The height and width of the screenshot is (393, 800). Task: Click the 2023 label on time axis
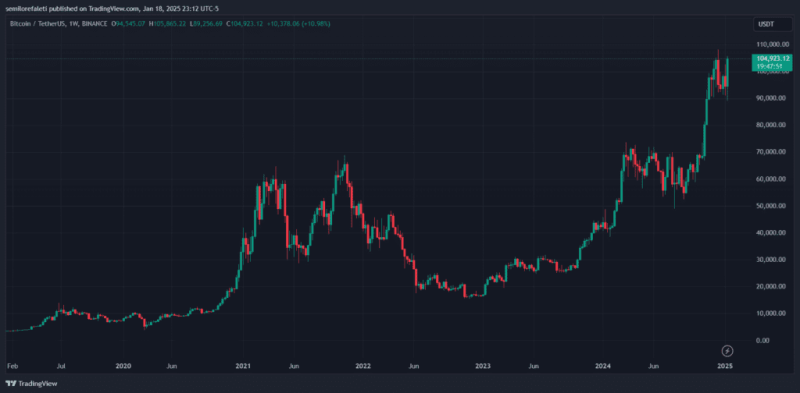pos(483,366)
